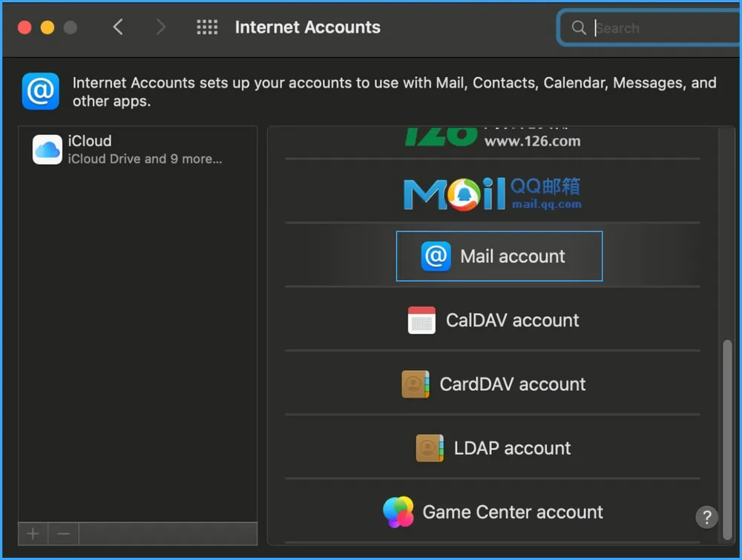Click the magnifying glass search icon
This screenshot has width=742, height=560.
[x=579, y=27]
